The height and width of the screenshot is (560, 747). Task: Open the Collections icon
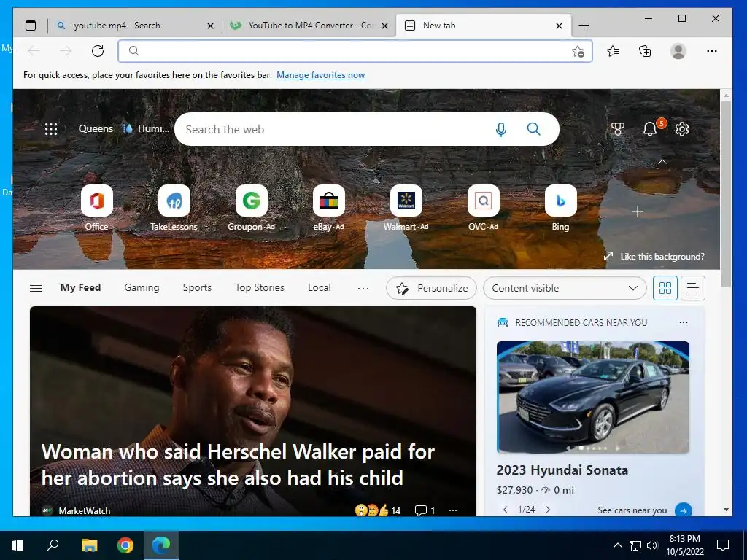[x=645, y=51]
